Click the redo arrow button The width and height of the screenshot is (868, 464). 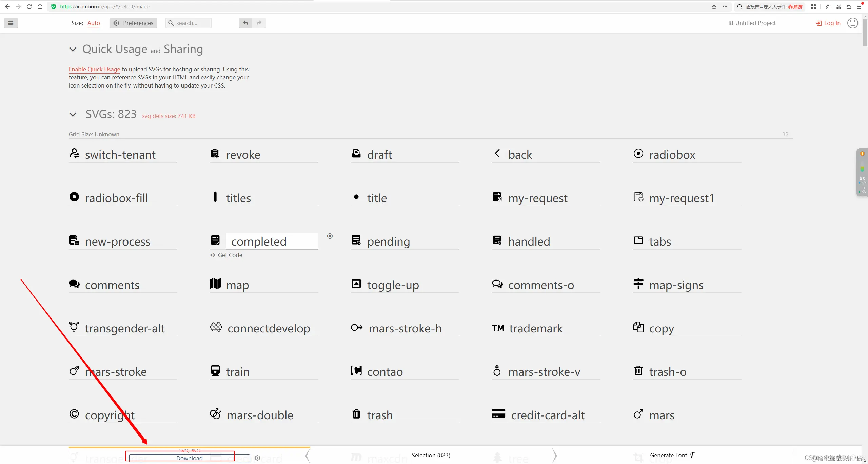[x=259, y=23]
